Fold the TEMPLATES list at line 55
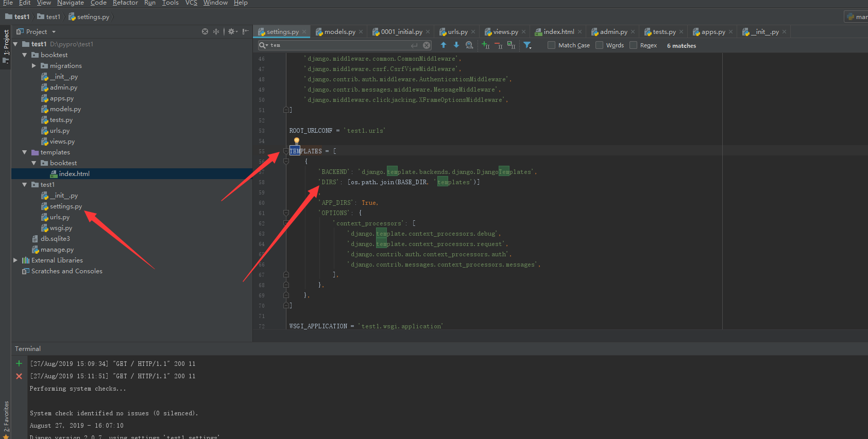This screenshot has width=868, height=439. coord(286,151)
